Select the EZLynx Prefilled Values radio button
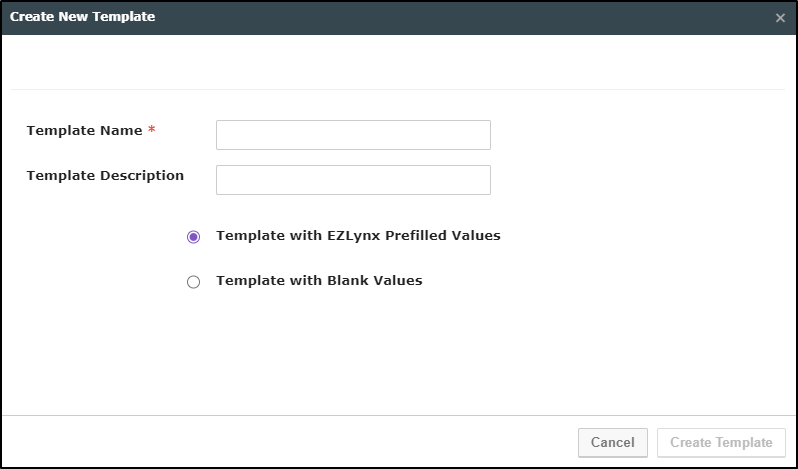The width and height of the screenshot is (798, 469). click(x=194, y=237)
